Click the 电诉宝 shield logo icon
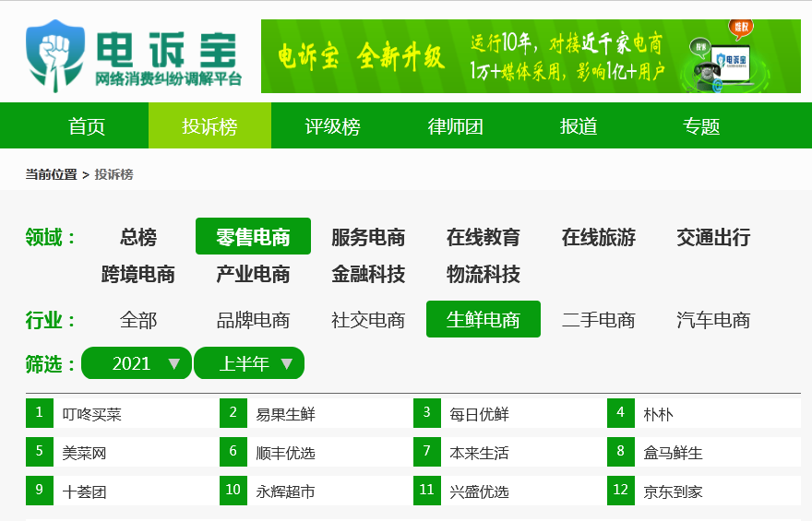The width and height of the screenshot is (812, 521). [55, 56]
